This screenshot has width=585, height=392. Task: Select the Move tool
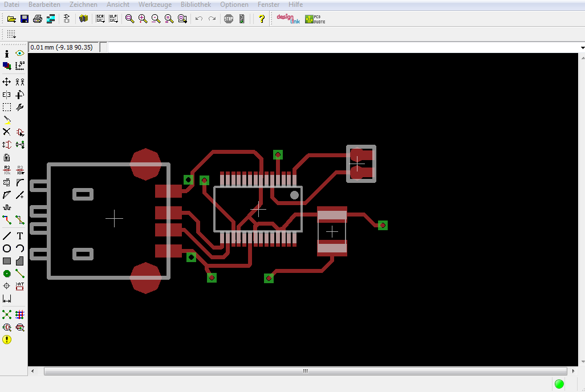tap(7, 81)
